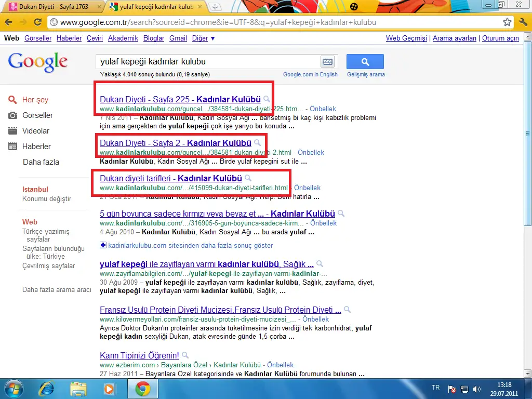
Task: Expand Daha fazla arama aracı tools
Action: 57,290
